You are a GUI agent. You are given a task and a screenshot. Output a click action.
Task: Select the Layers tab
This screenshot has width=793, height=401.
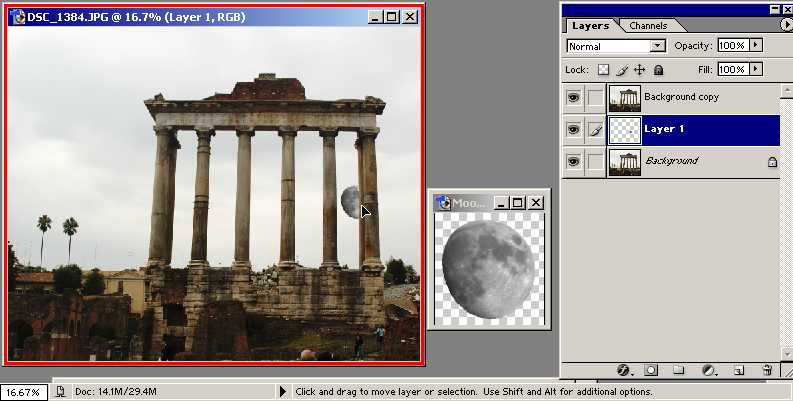point(590,25)
